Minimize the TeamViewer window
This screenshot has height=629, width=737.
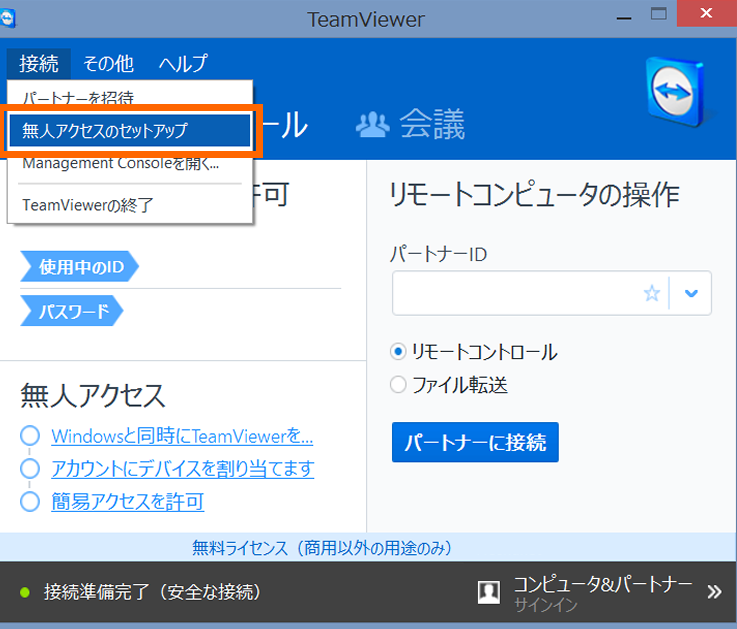pyautogui.click(x=624, y=18)
